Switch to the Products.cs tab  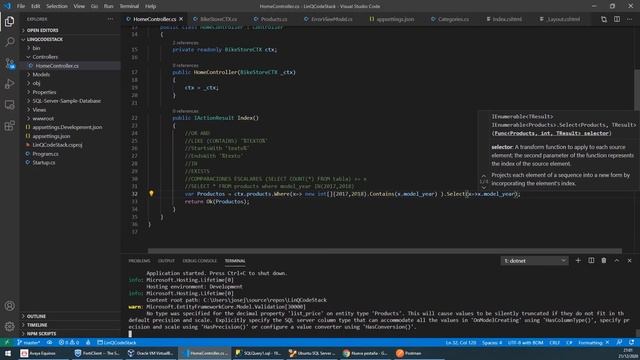tap(273, 19)
